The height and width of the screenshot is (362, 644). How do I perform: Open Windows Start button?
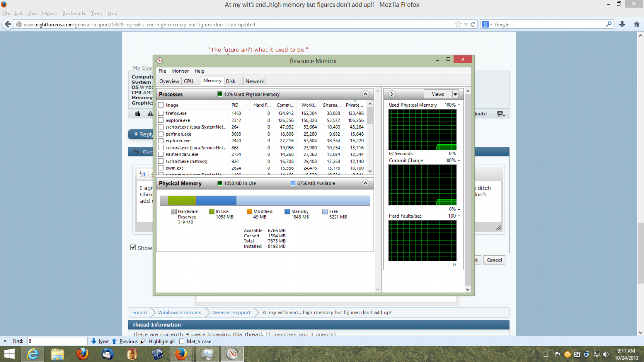pyautogui.click(x=10, y=354)
